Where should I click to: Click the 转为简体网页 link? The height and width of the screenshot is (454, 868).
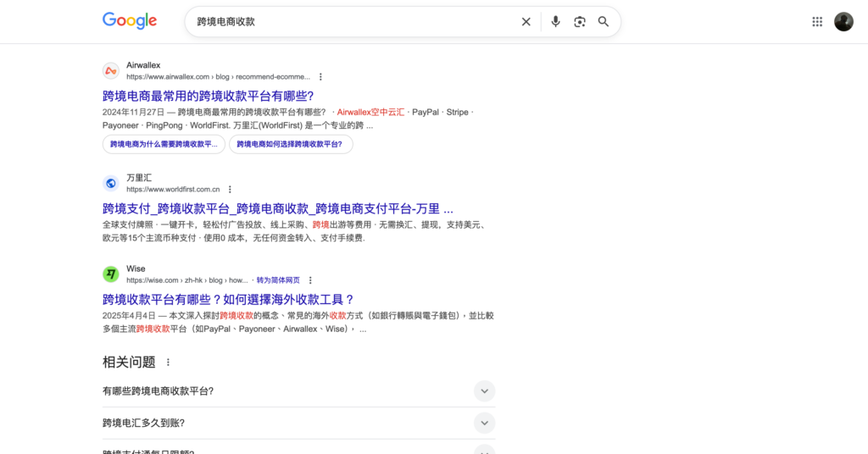278,280
